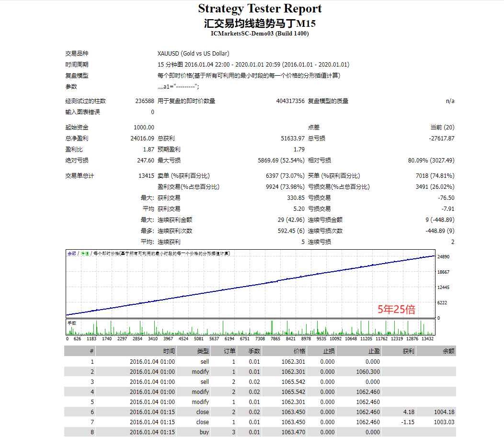The height and width of the screenshot is (439, 504).
Task: Select row 6 profit 4.18
Action: (x=409, y=412)
